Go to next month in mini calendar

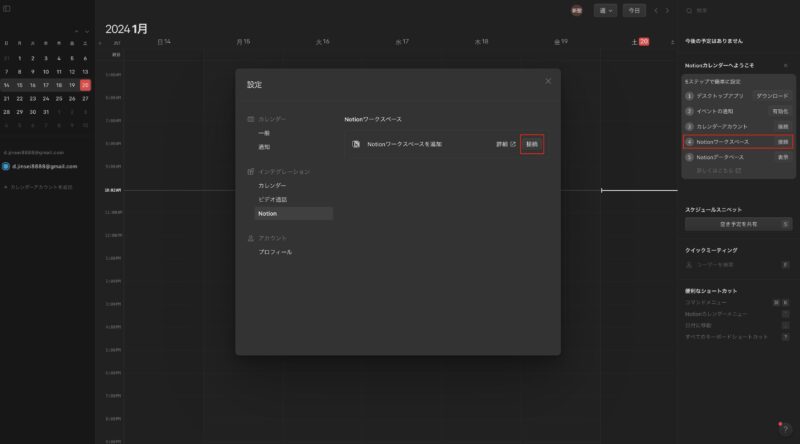click(87, 32)
